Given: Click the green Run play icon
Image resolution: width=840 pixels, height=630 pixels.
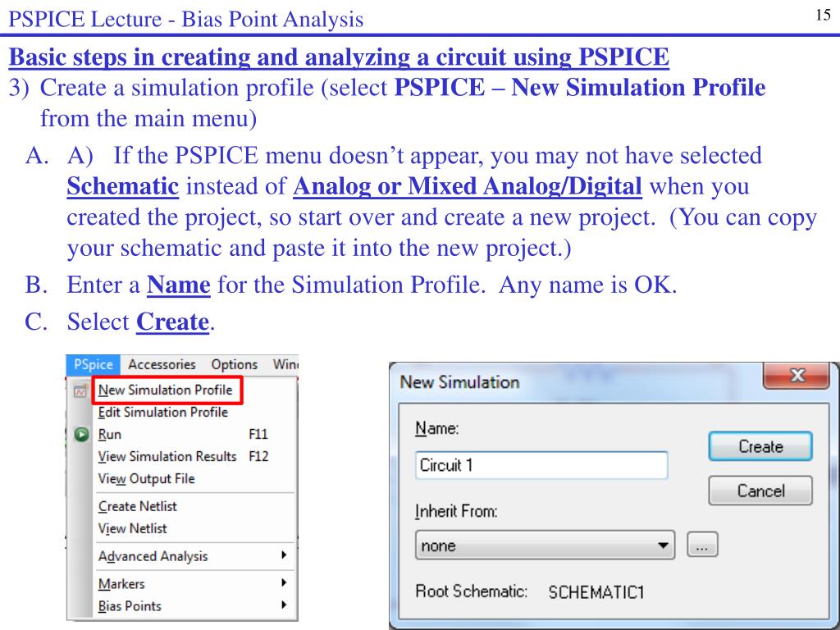Looking at the screenshot, I should [x=81, y=435].
